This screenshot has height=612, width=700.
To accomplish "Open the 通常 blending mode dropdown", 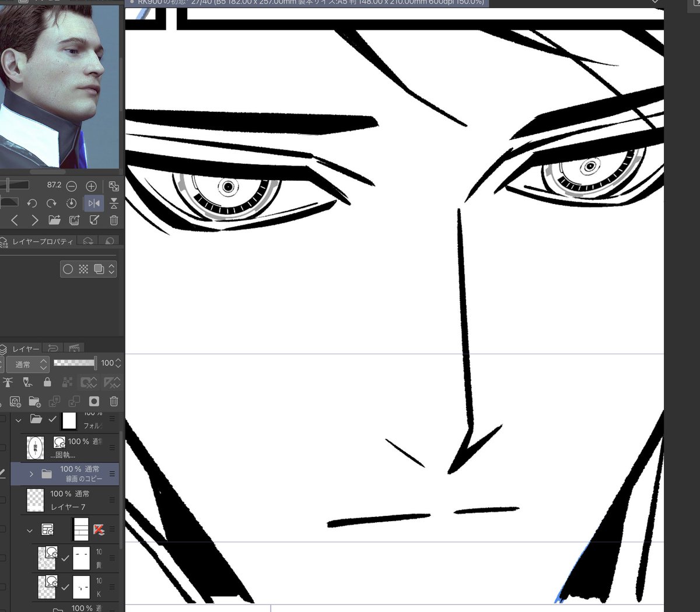I will [x=27, y=364].
